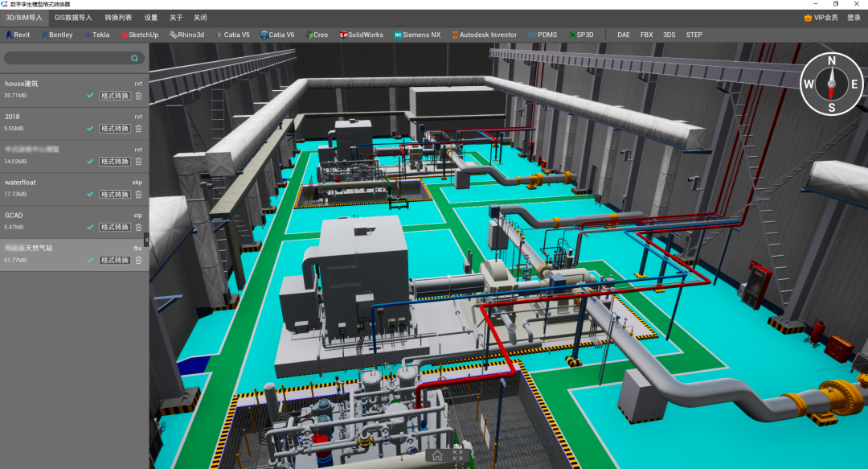Switch to the GIS数据导入 tab

73,18
